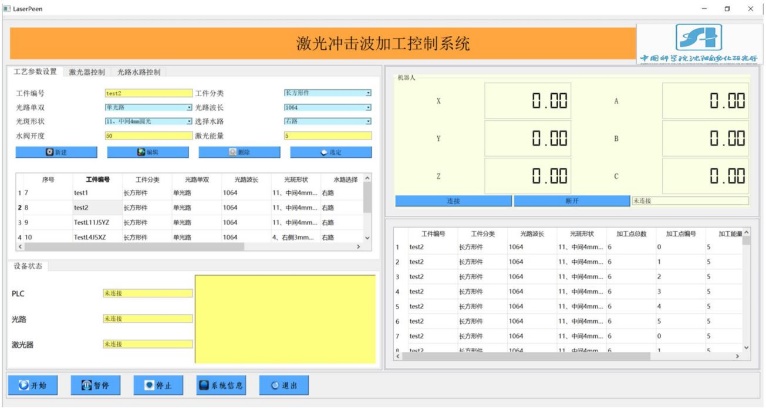Click the 选定 (Select) button icon

coord(323,152)
